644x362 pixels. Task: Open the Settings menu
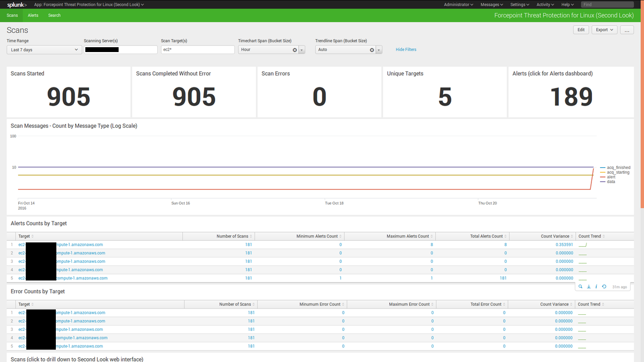tap(518, 4)
